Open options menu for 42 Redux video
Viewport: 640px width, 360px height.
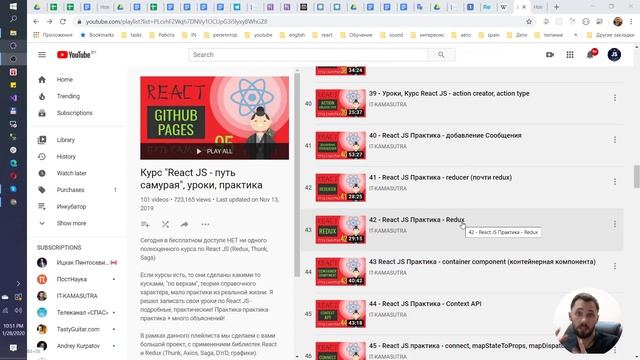pyautogui.click(x=614, y=224)
